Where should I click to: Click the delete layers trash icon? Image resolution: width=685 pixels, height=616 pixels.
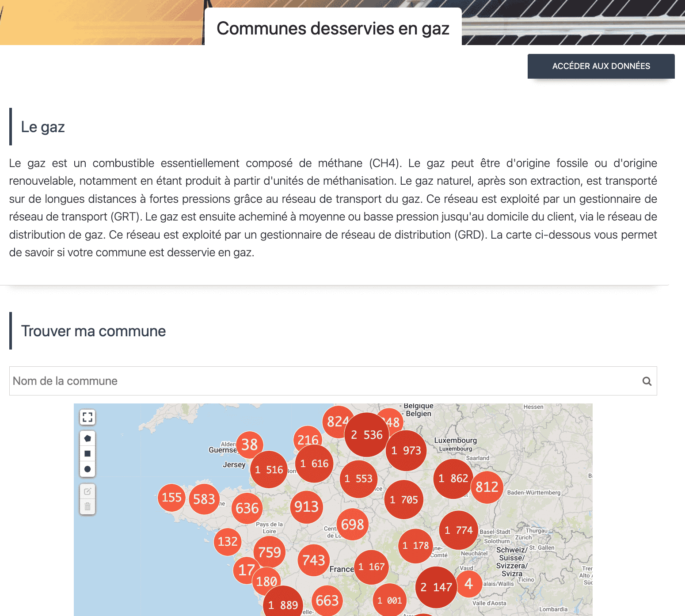click(88, 506)
